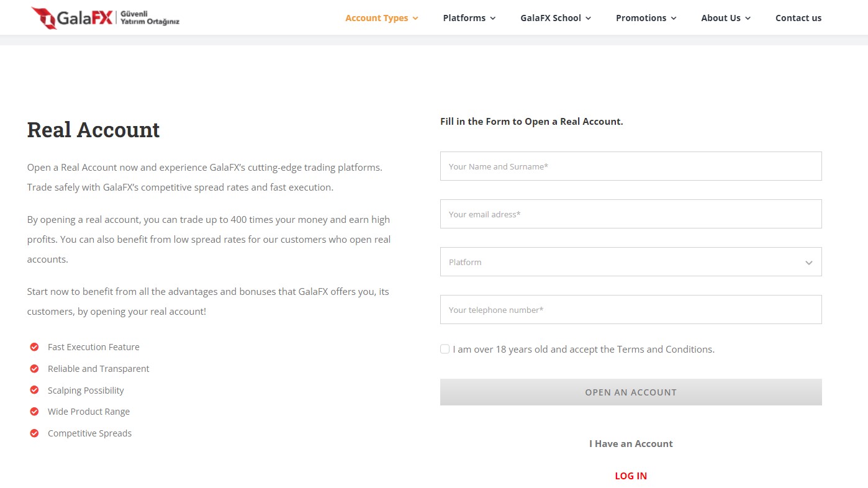The image size is (868, 488).
Task: Click the GalaFX logo
Action: 106,18
